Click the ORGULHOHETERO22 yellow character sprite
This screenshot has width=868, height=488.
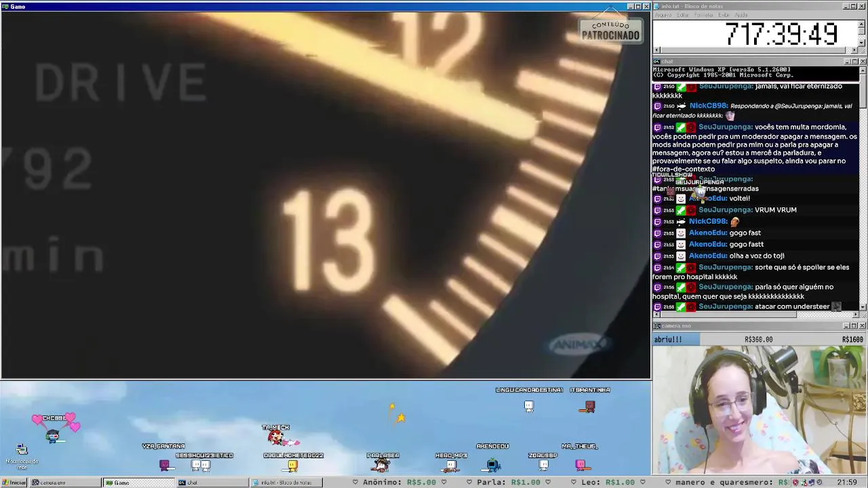293,466
